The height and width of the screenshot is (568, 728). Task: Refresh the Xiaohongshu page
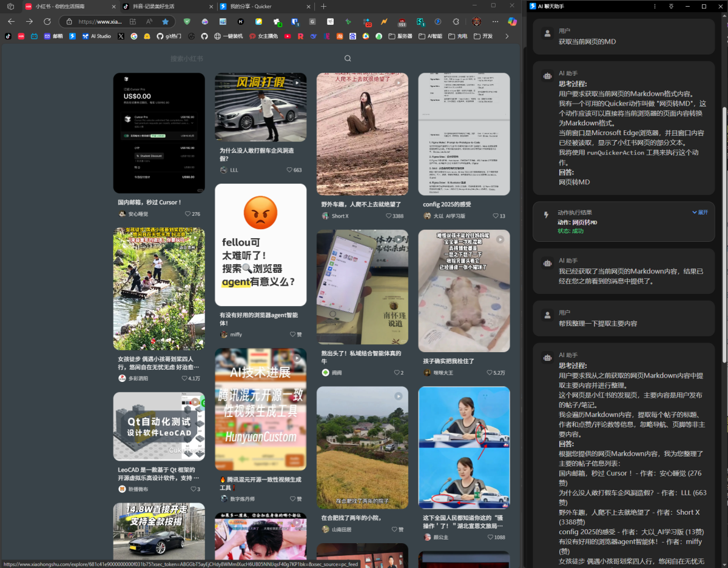pos(47,21)
